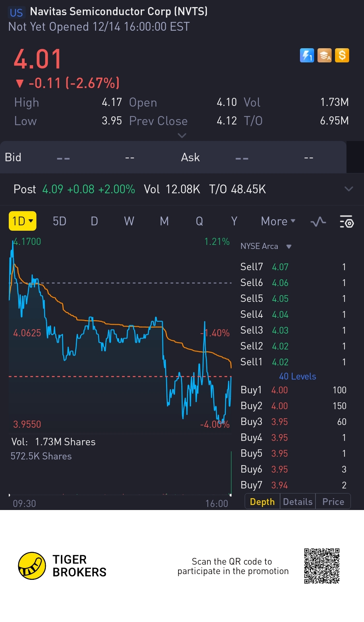Tap the Vol 1.73M header value
The image size is (364, 622).
point(334,102)
